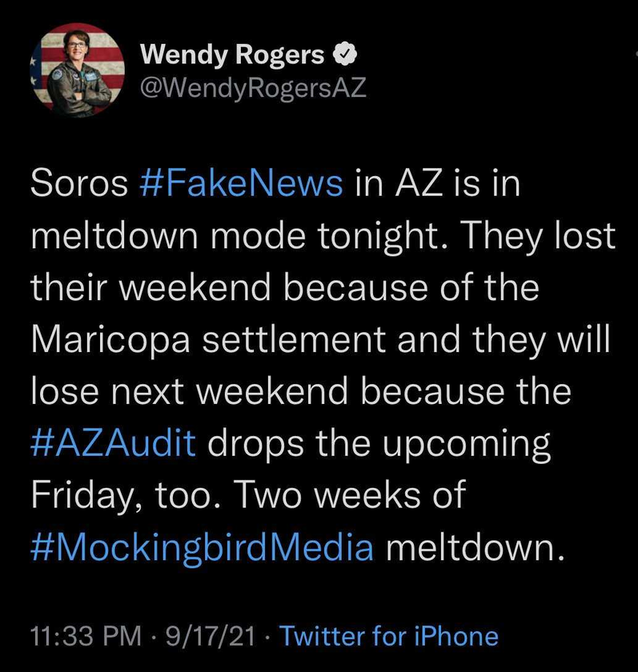
Task: Click the Twitter for iPhone source link
Action: 389,635
